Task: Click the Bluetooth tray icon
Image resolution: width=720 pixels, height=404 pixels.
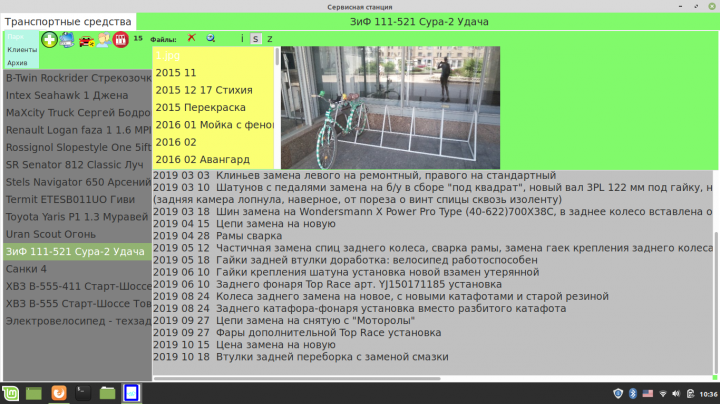Action: tap(633, 393)
